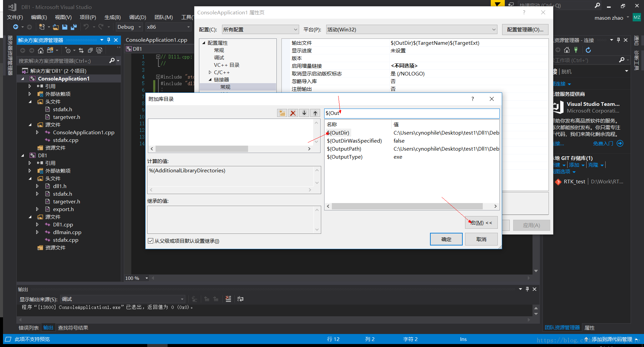The width and height of the screenshot is (644, 347).
Task: Open the 配置 所有配置 dropdown
Action: point(260,29)
